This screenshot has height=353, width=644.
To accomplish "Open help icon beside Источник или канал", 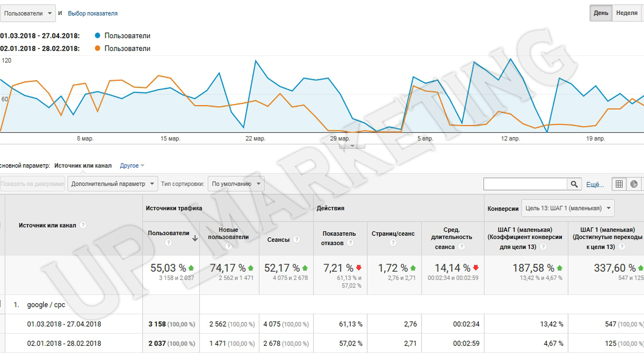I will click(x=83, y=225).
